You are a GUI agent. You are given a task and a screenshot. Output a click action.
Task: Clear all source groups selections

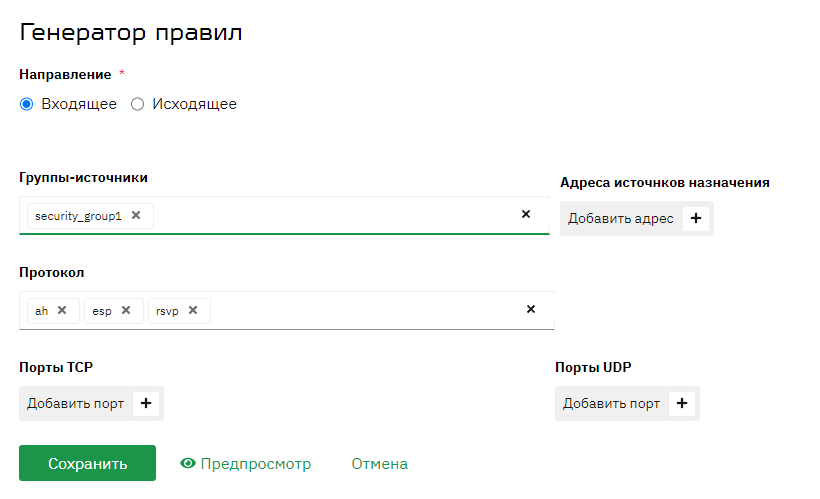(x=526, y=214)
